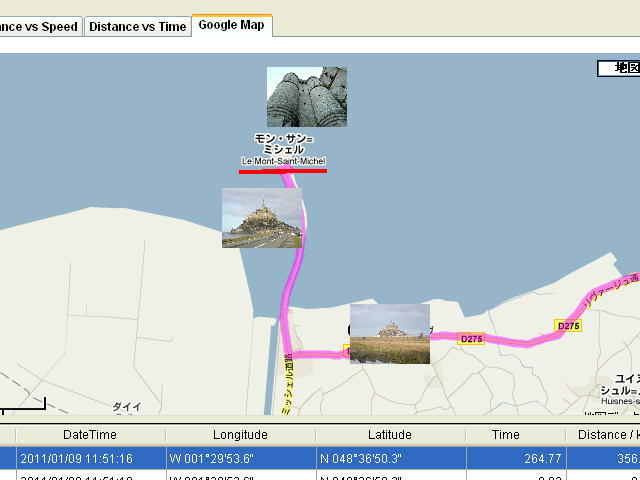Open the partially visible Distance vs Speed tab
This screenshot has height=480, width=640.
[x=40, y=26]
